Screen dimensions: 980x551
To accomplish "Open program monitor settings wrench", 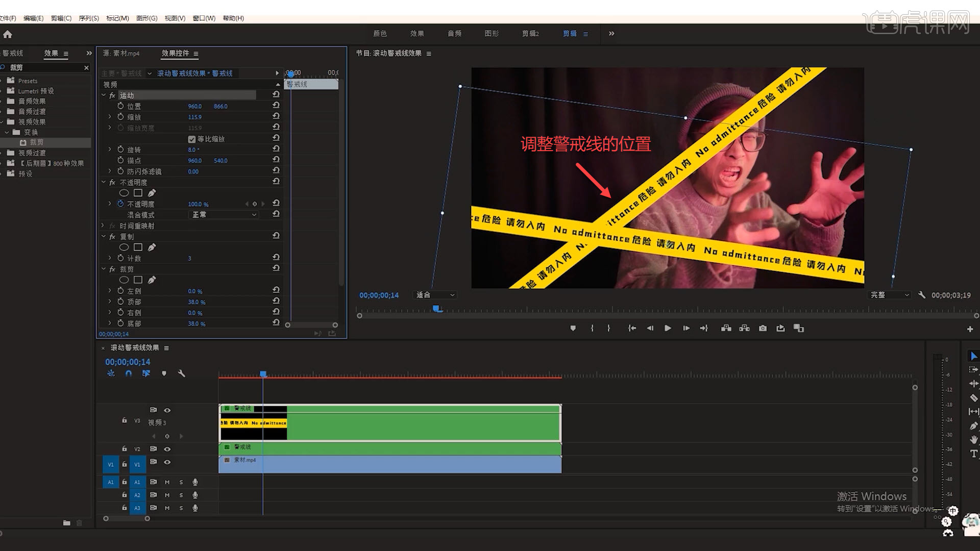I will pyautogui.click(x=921, y=295).
